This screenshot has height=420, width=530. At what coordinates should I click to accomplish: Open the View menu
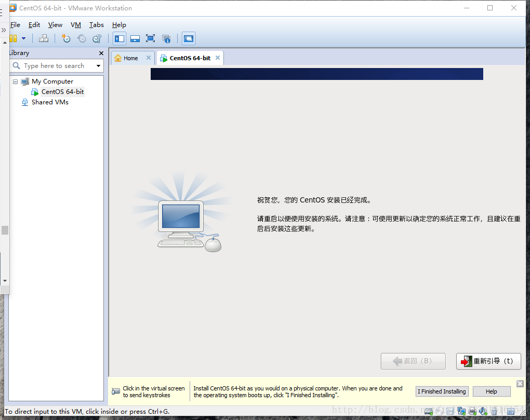pos(55,24)
